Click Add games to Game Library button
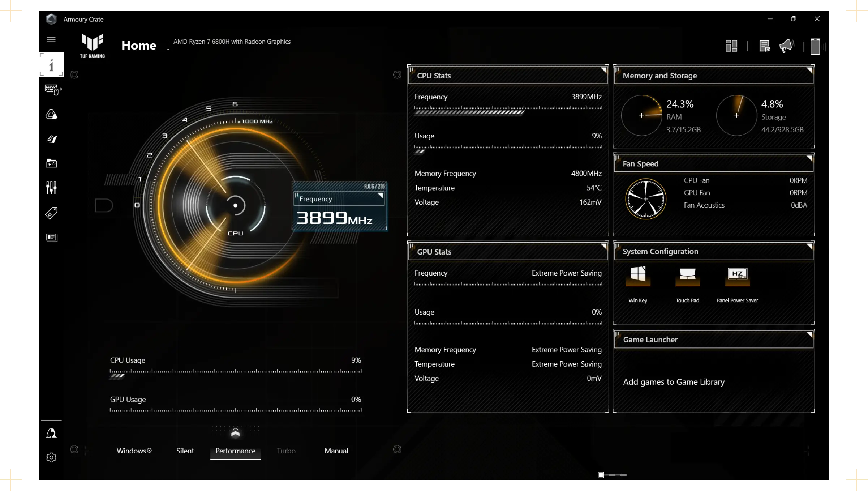Image resolution: width=868 pixels, height=491 pixels. [674, 381]
